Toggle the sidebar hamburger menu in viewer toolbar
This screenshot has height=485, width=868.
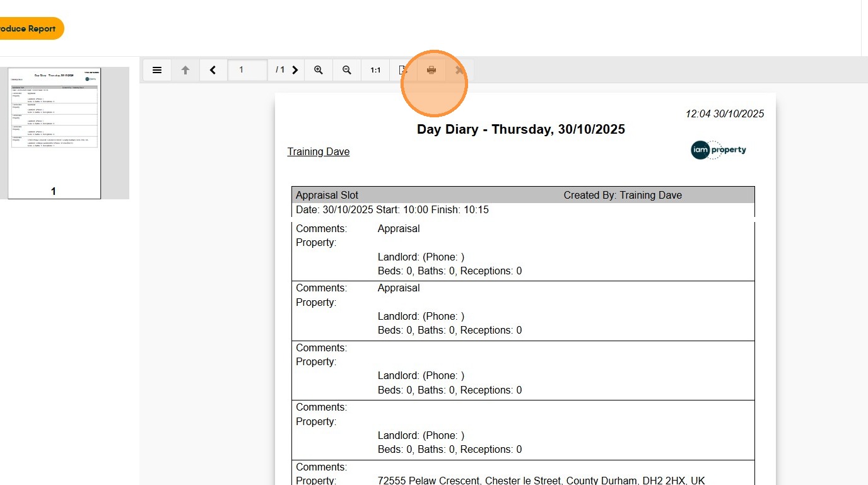pyautogui.click(x=157, y=70)
